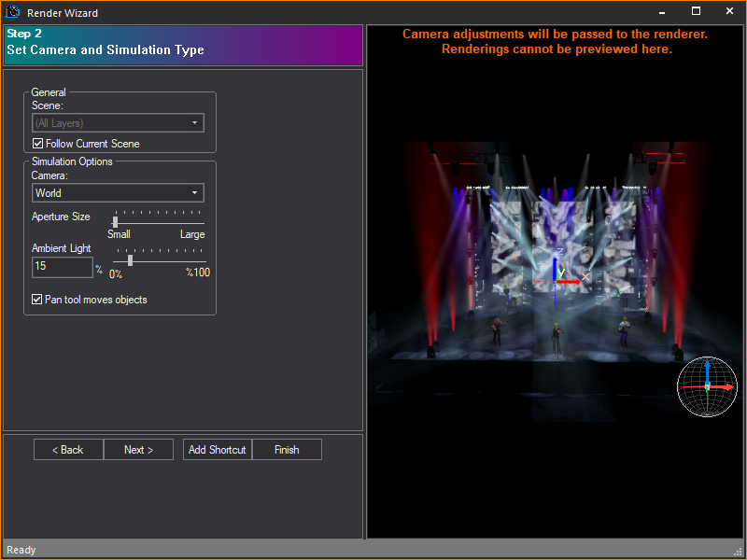Click the red horizontal translate arrow on stage
747x560 pixels.
pos(568,281)
